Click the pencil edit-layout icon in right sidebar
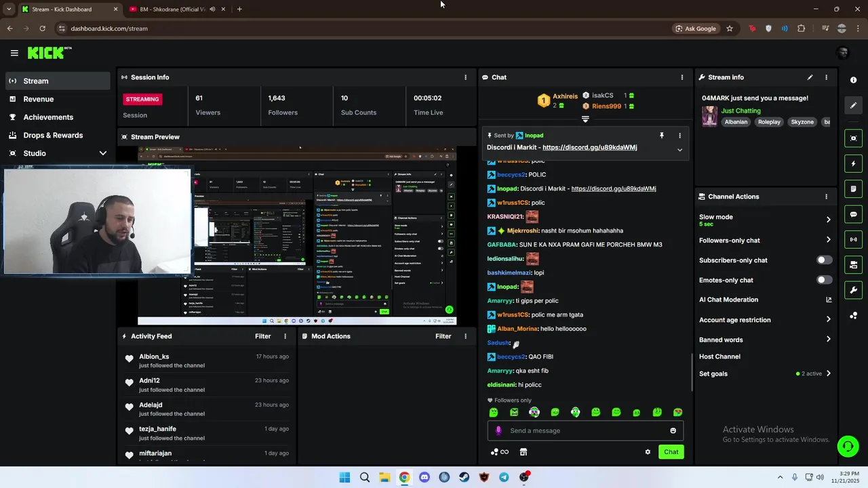Image resolution: width=868 pixels, height=488 pixels. click(x=853, y=105)
